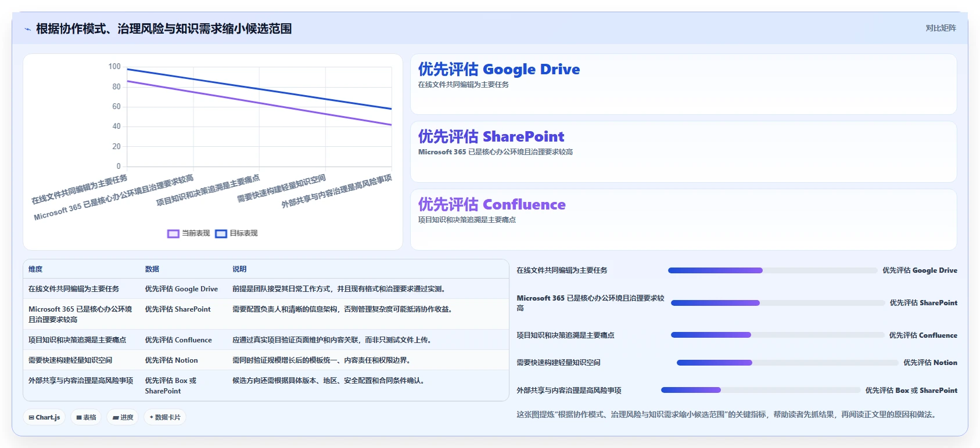Click the subtitle under the Confluence card heading

[x=467, y=220]
